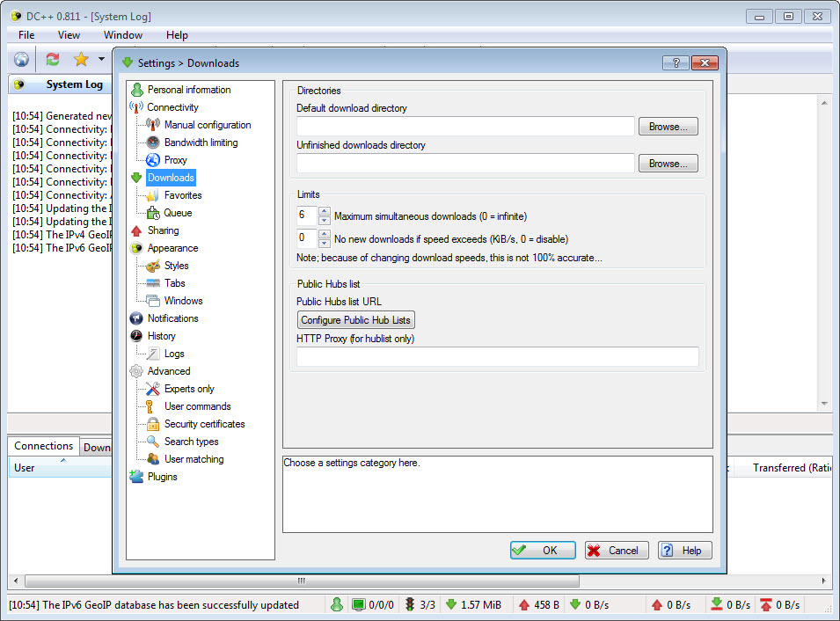Image resolution: width=840 pixels, height=621 pixels.
Task: Click the Manual configuration icon
Action: 153,125
